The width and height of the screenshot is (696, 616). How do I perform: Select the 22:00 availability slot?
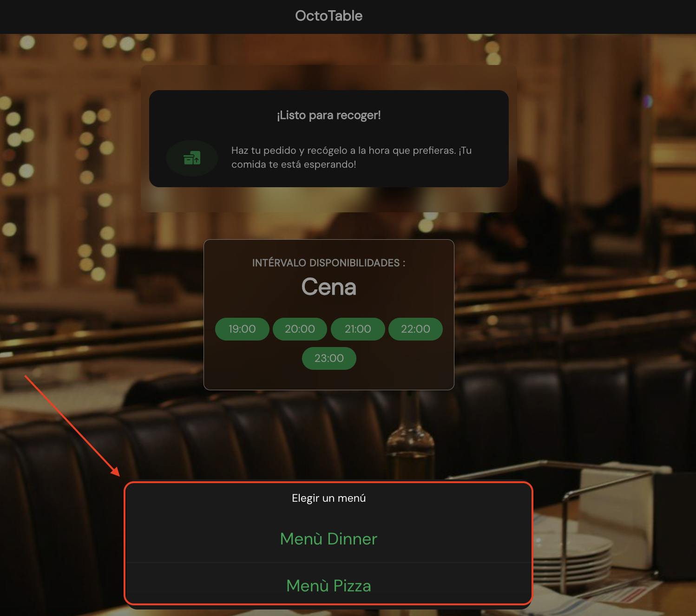(415, 329)
